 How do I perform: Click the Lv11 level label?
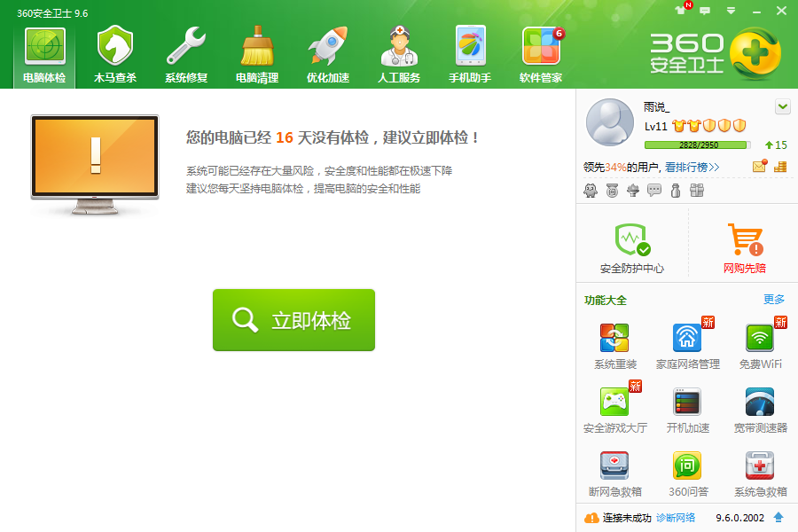655,126
